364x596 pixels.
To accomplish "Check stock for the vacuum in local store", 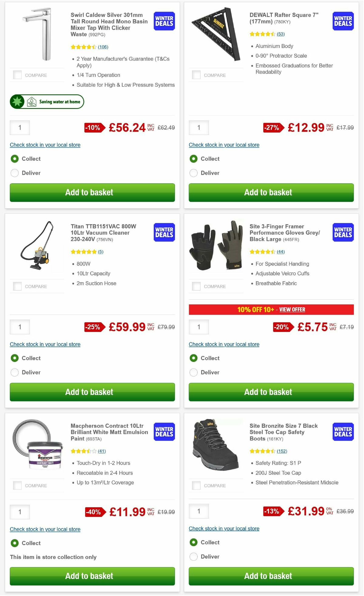I will (x=45, y=344).
